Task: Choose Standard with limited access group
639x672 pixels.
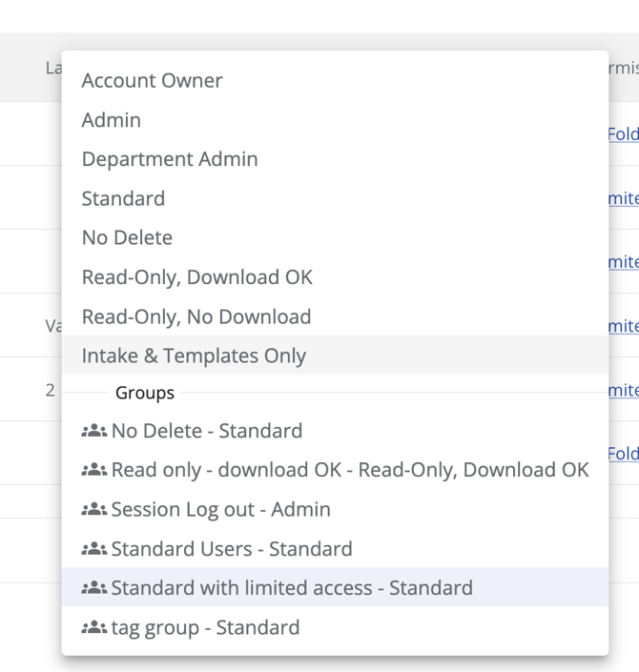Action: click(x=292, y=588)
